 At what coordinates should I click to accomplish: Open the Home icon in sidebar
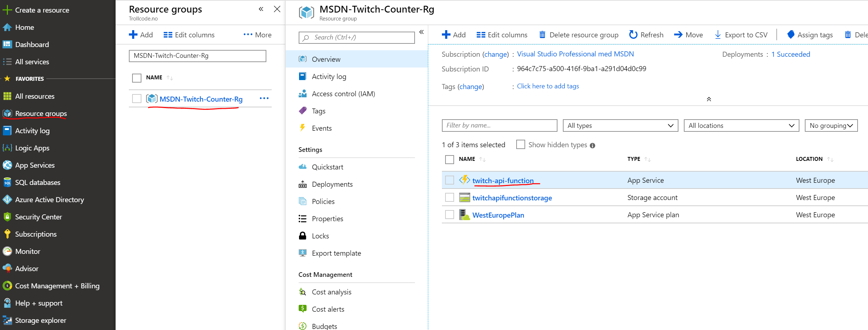7,27
